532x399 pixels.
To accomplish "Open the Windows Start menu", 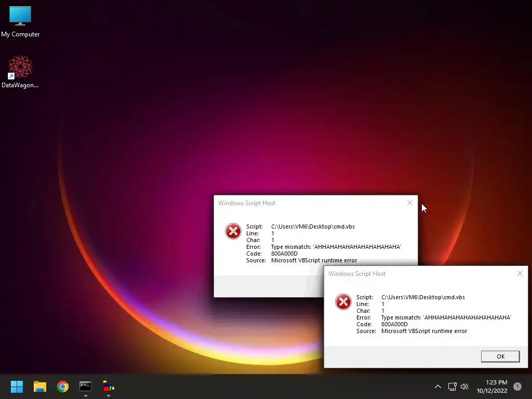I will (x=17, y=387).
